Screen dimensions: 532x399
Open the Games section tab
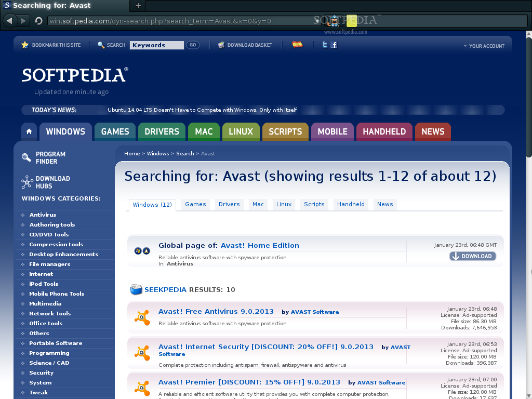click(x=115, y=131)
